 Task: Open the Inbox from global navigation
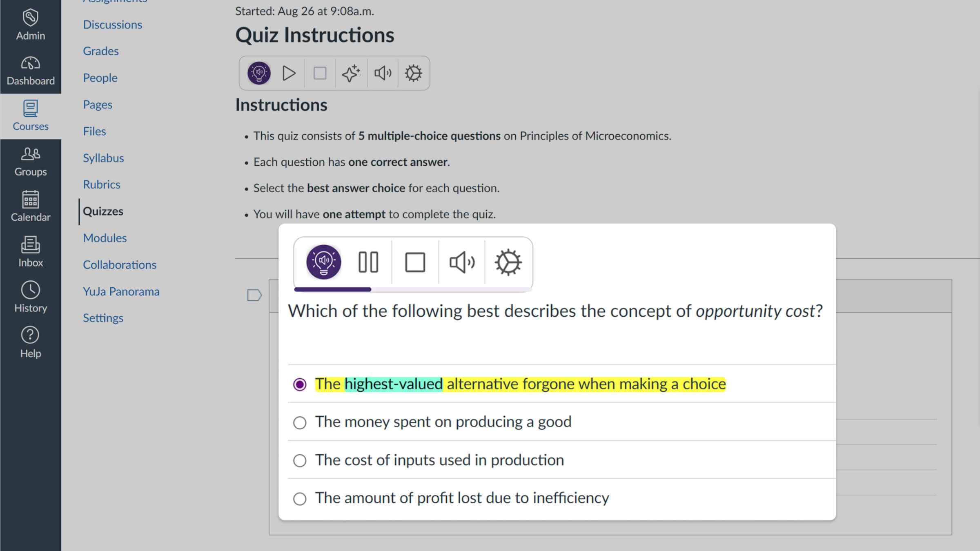point(31,252)
